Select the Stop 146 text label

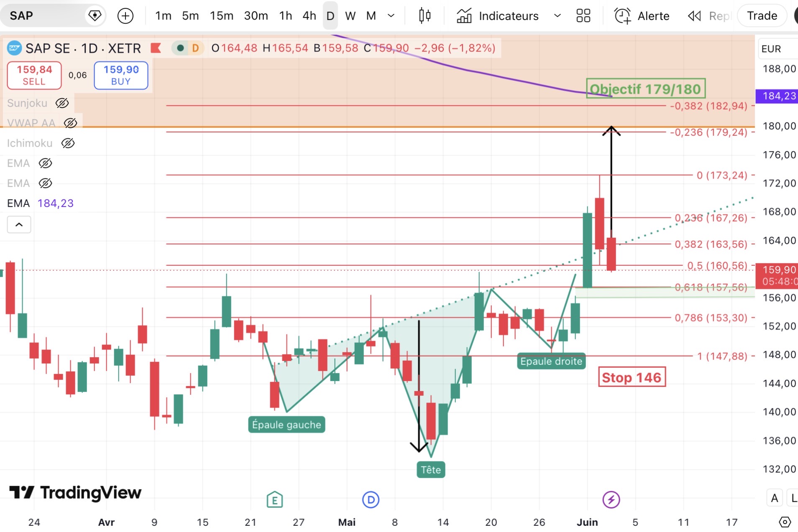(x=632, y=377)
